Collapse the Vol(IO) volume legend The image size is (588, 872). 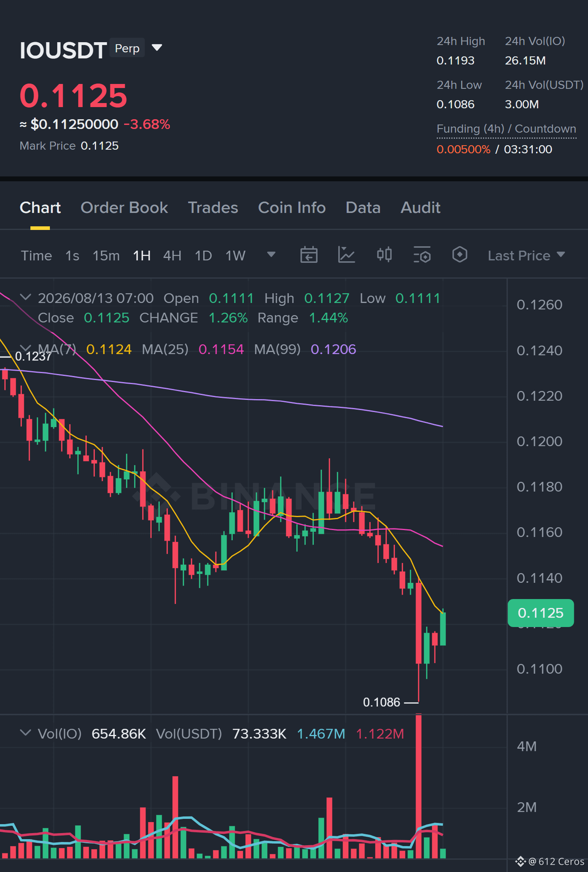(26, 733)
